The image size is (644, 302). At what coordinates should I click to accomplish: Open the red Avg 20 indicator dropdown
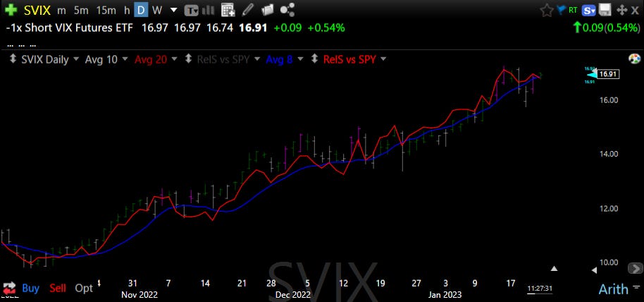tap(175, 60)
